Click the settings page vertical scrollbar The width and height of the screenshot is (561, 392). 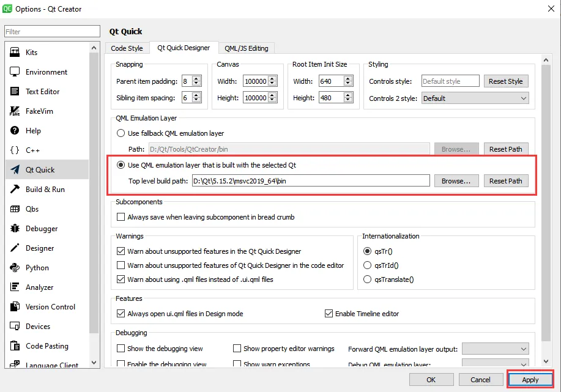[546, 203]
